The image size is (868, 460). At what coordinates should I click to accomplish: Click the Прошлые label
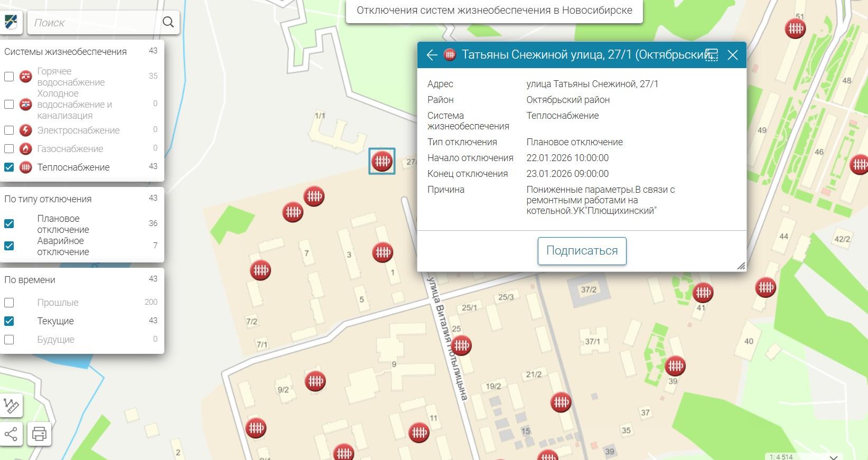(x=58, y=303)
